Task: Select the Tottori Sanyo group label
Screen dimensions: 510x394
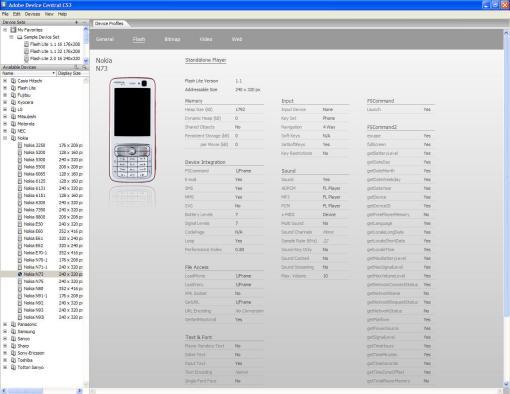Action: (x=30, y=367)
